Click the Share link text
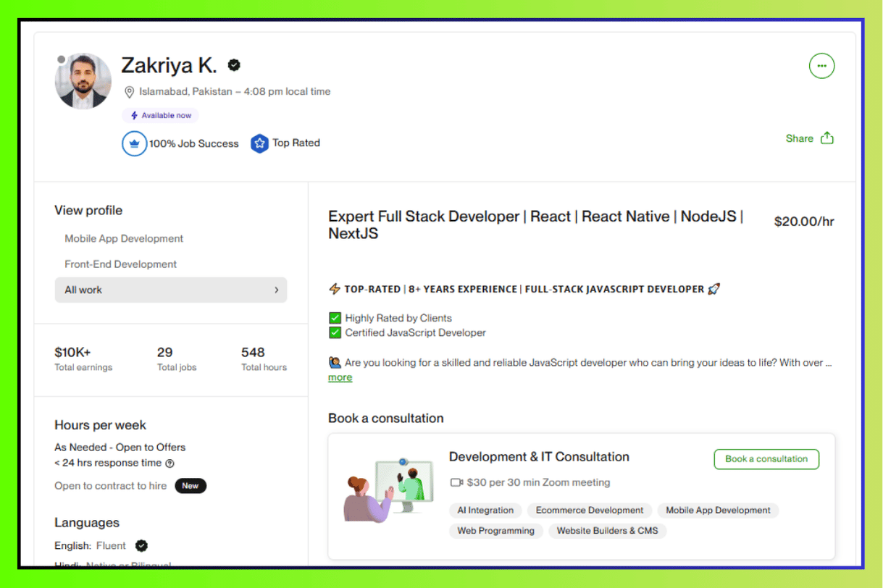883x588 pixels. coord(799,138)
